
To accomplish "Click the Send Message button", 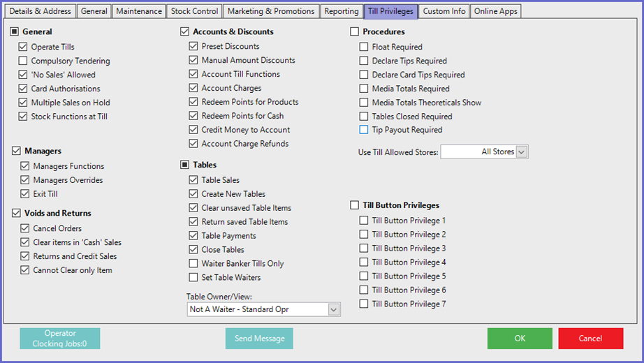I will 259,339.
